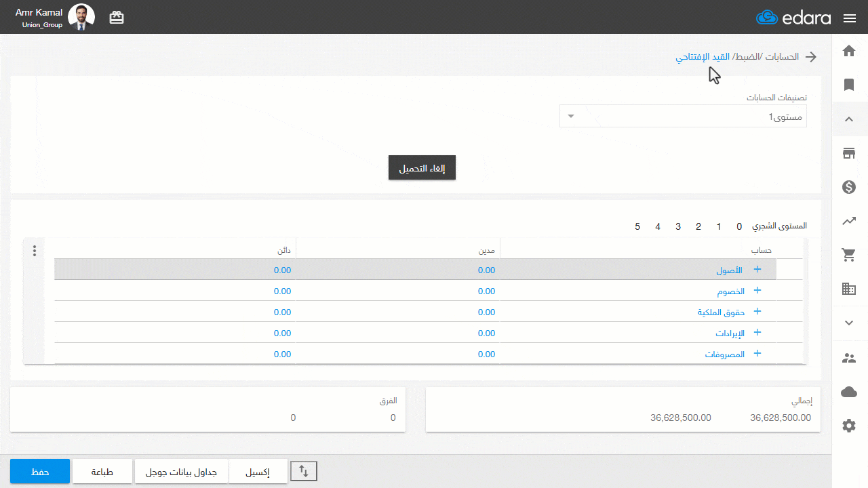
Task: Open the cloud icon in the sidebar
Action: click(x=849, y=392)
